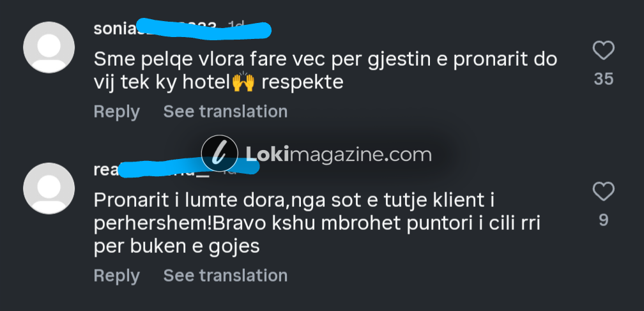Click the Lokimagazine.com watermark text
The width and height of the screenshot is (644, 311).
pyautogui.click(x=339, y=155)
